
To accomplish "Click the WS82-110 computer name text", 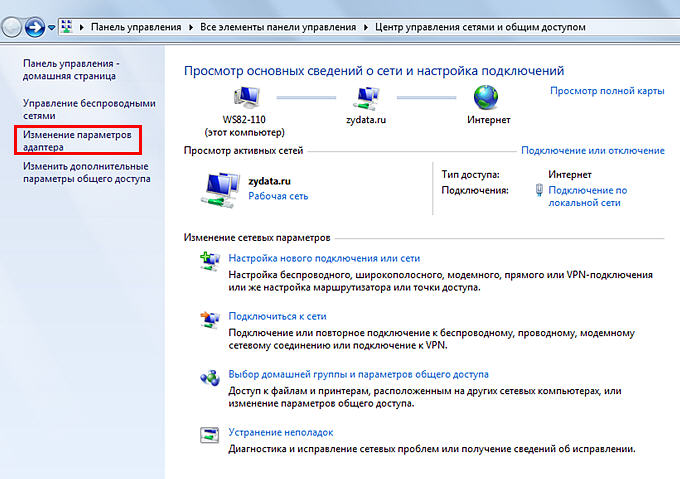I will (244, 120).
